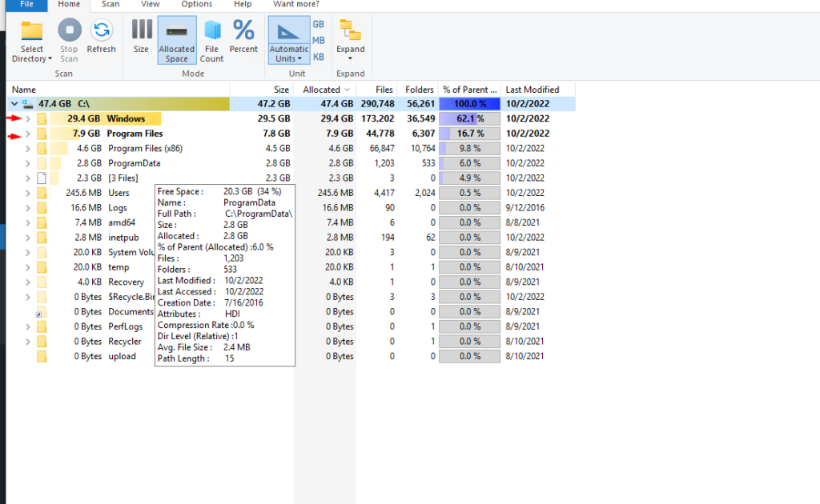The height and width of the screenshot is (504, 820).
Task: Toggle units to MB
Action: [x=318, y=38]
